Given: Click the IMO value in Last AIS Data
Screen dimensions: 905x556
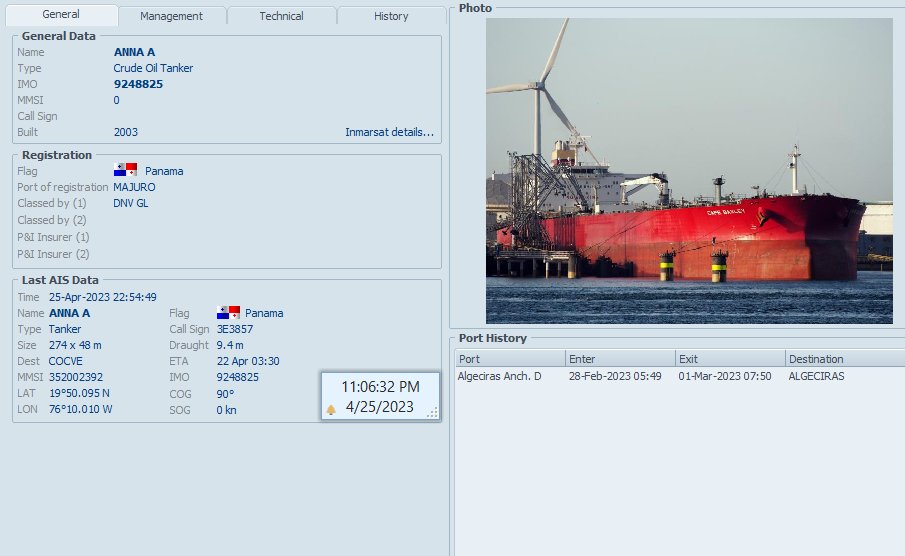Looking at the screenshot, I should point(238,377).
